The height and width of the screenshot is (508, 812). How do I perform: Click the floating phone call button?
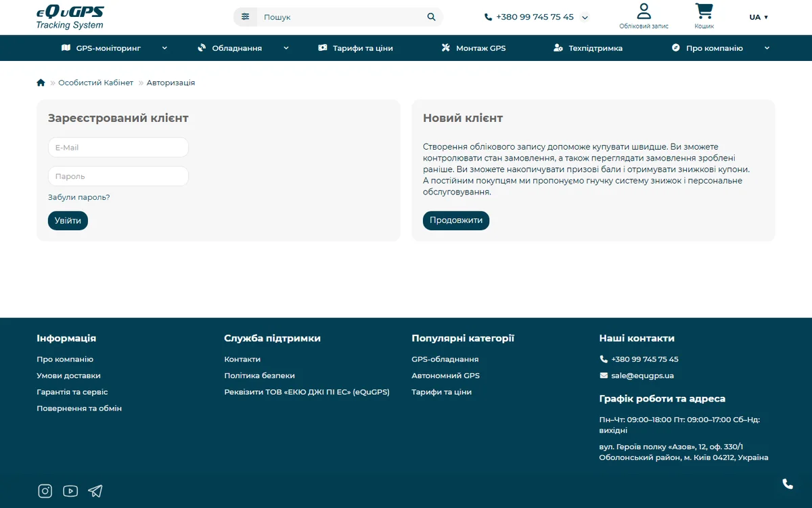(x=788, y=484)
